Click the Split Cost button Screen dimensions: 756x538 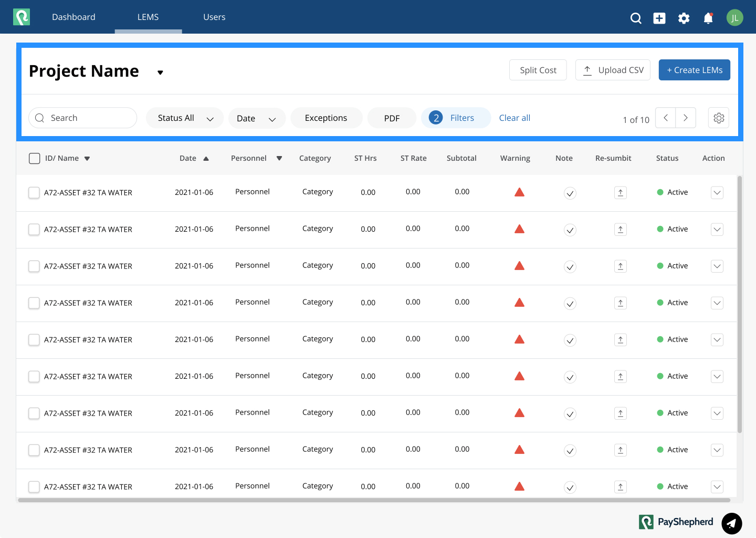pyautogui.click(x=538, y=70)
